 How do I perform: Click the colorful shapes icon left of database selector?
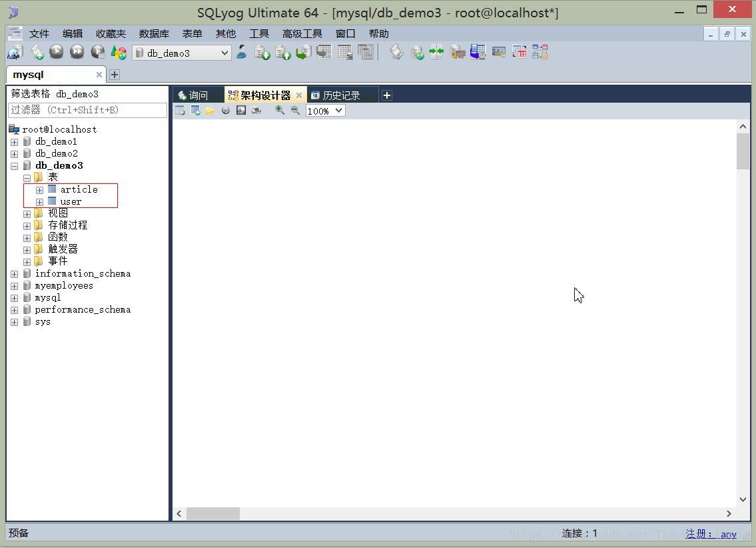(x=119, y=52)
